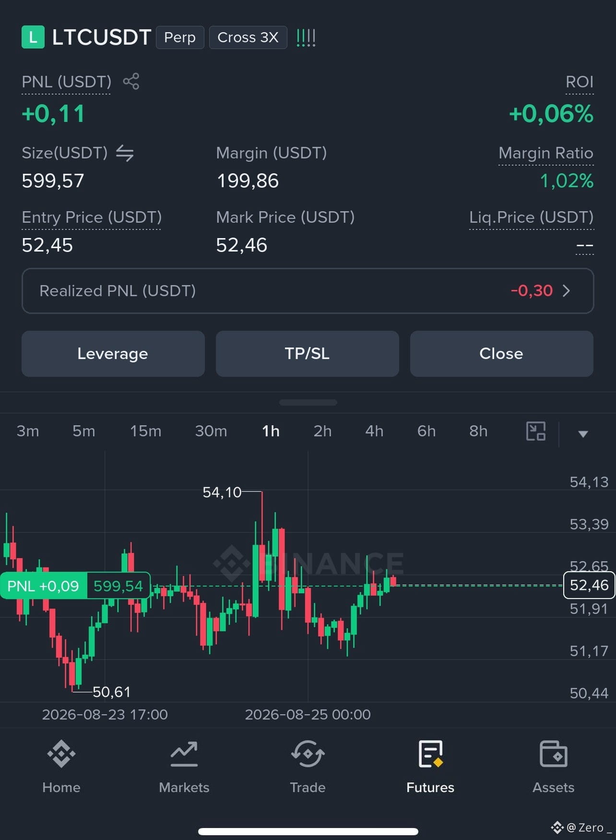Tap the 52,45 entry price value

click(x=47, y=245)
